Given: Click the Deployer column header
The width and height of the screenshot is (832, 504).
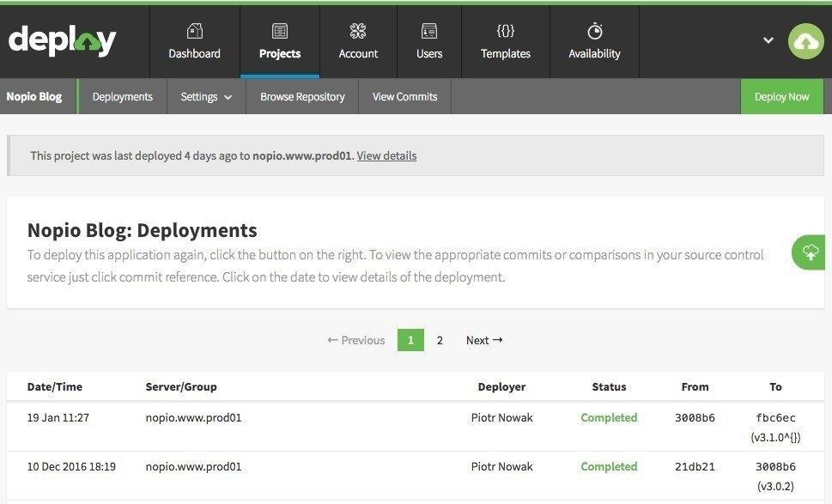Looking at the screenshot, I should coord(501,386).
